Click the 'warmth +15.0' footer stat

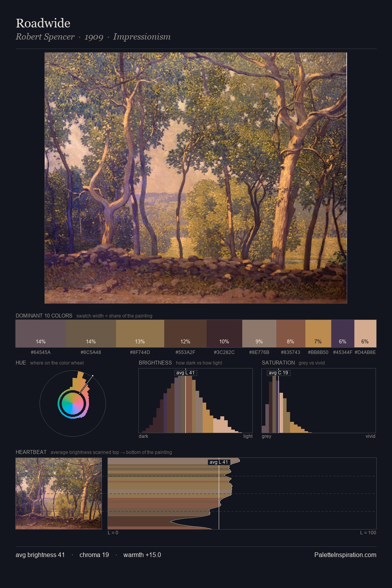pos(142,555)
